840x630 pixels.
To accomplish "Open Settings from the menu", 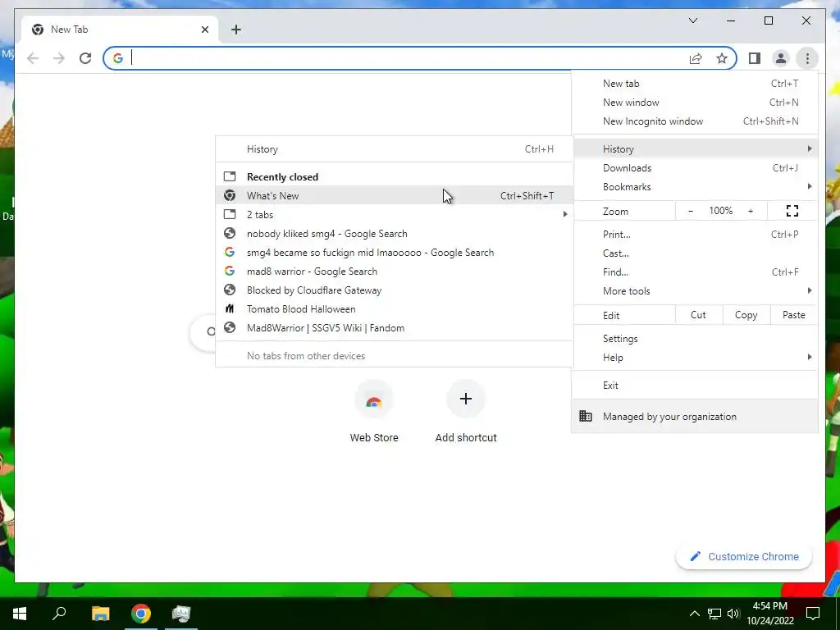I will click(695, 339).
